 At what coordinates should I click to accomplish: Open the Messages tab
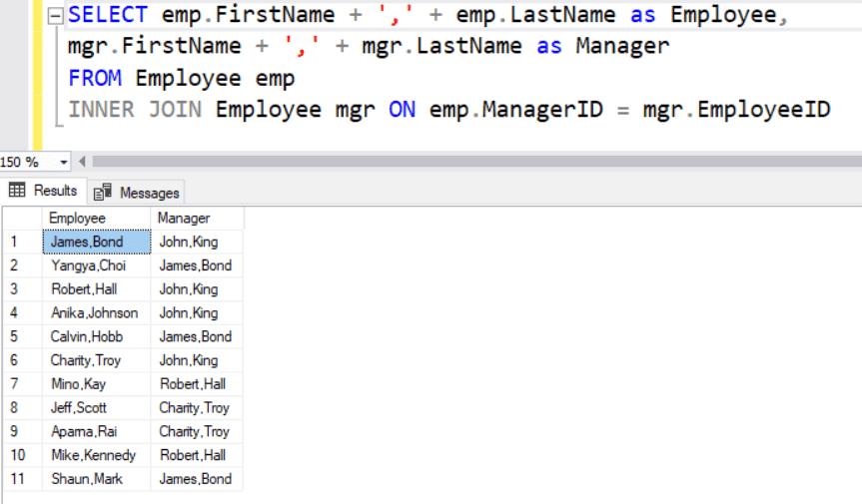coord(138,193)
